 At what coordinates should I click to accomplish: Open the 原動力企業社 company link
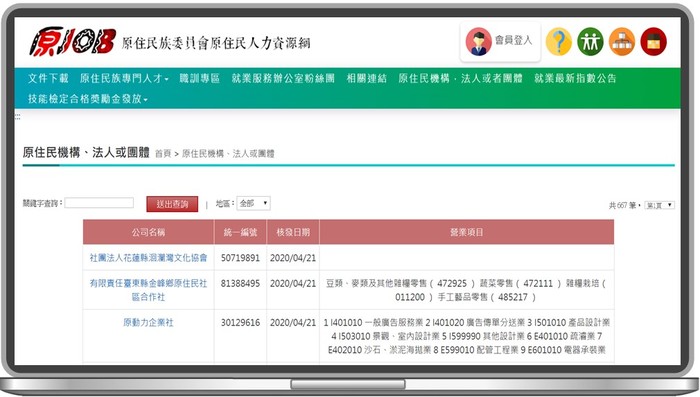148,322
